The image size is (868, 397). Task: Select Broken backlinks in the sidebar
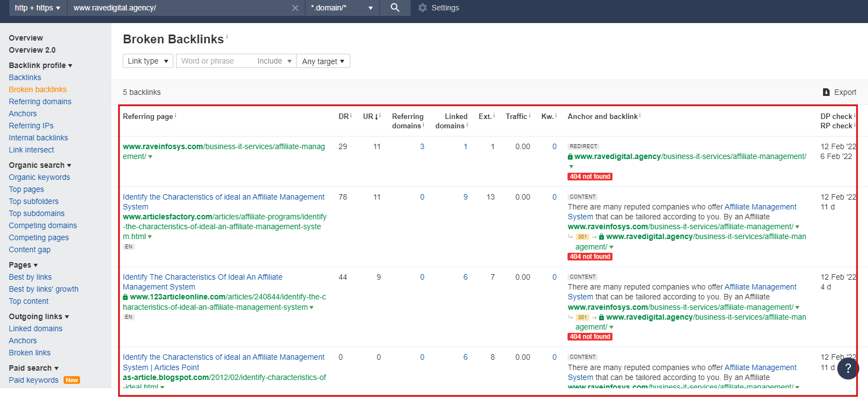pos(38,89)
